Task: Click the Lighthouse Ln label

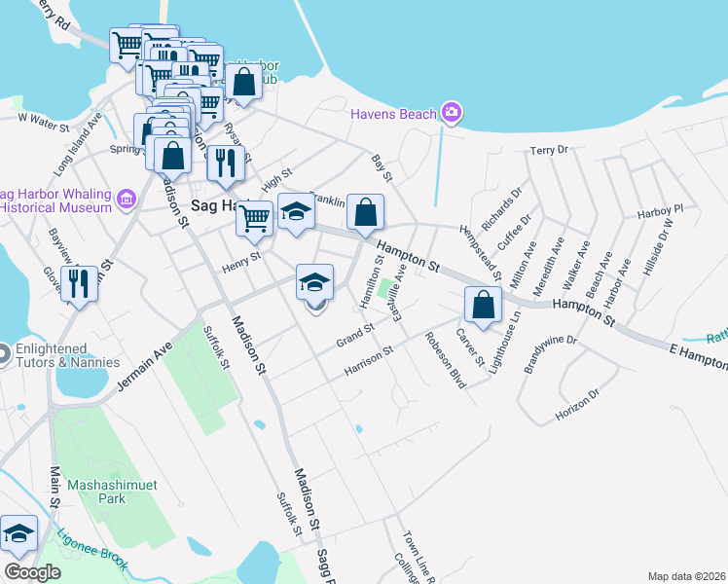Action: (505, 343)
